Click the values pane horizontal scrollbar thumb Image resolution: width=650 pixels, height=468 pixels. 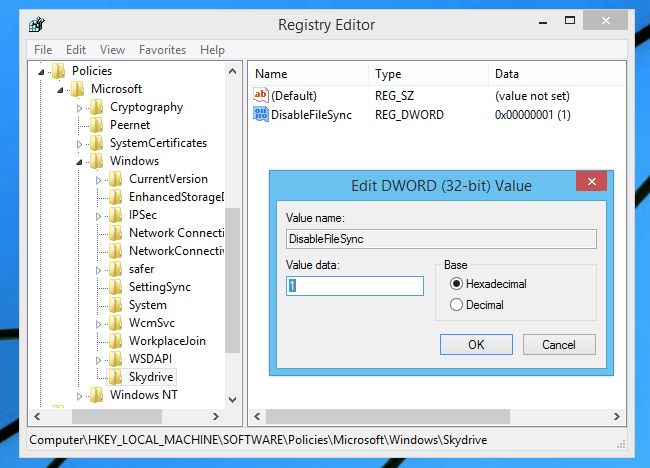[x=388, y=417]
